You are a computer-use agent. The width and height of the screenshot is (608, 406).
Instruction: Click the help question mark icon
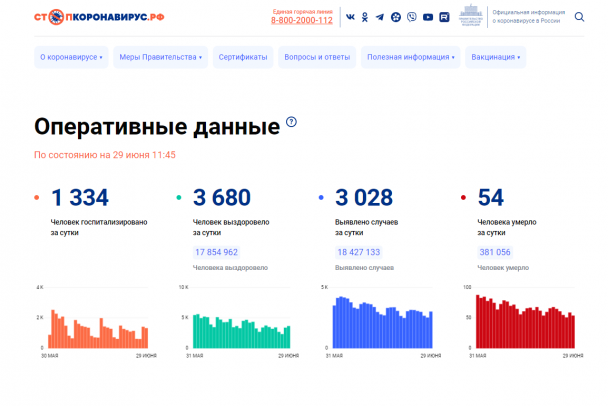[x=291, y=122]
